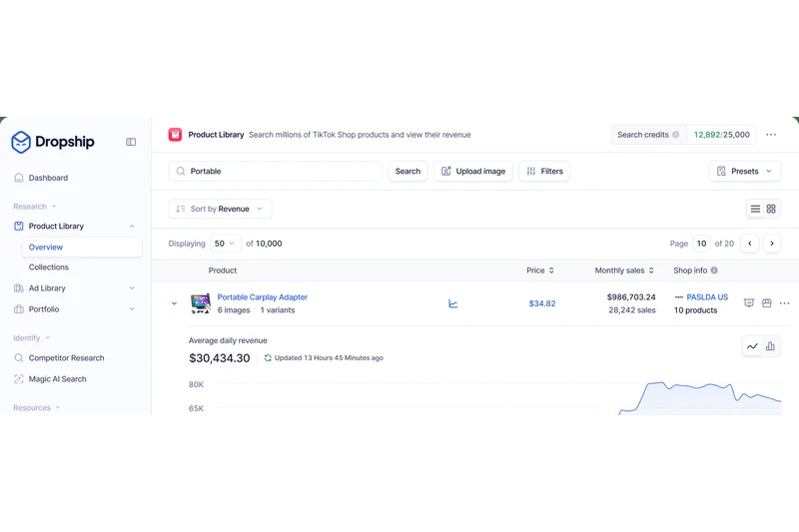Collapse the Identify section header
This screenshot has width=799, height=532.
pos(32,337)
